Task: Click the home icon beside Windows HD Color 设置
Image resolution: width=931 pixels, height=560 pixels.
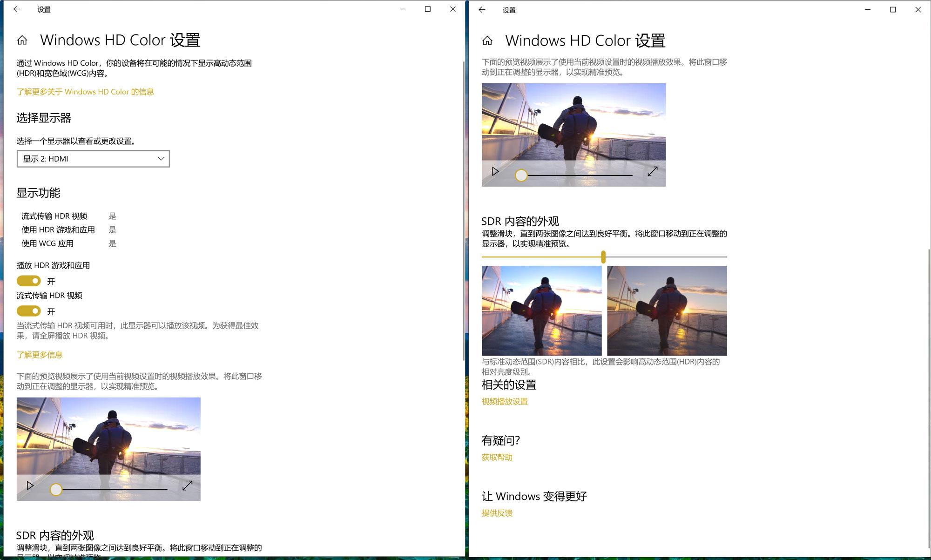Action: 21,40
